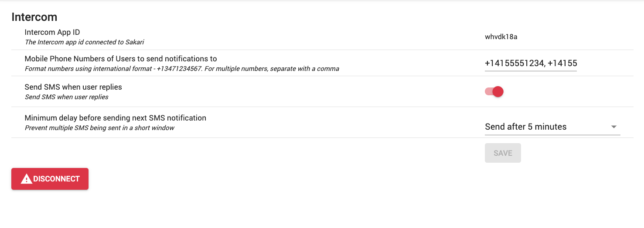Image resolution: width=644 pixels, height=228 pixels.
Task: Click the bold Send SMS when user replies label
Action: [73, 87]
